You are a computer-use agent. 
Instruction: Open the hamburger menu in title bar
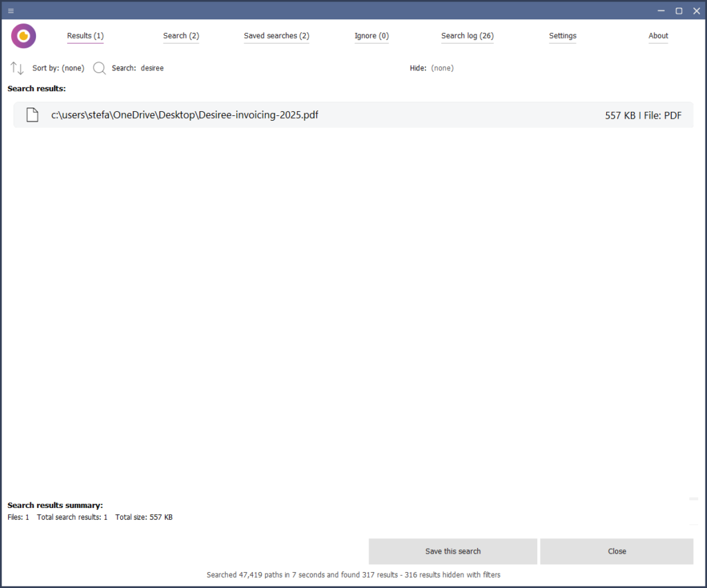10,10
